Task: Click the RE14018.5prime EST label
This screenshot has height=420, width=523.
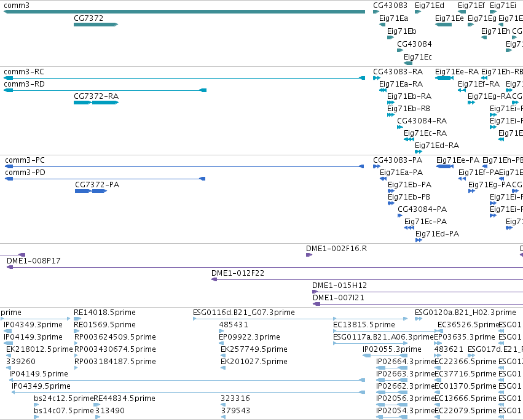Action: (x=104, y=313)
